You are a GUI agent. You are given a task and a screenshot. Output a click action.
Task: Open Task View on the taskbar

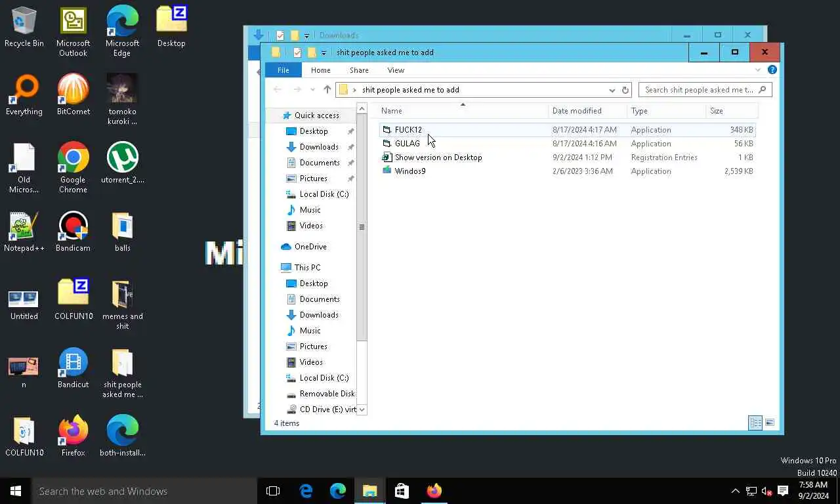pyautogui.click(x=273, y=491)
